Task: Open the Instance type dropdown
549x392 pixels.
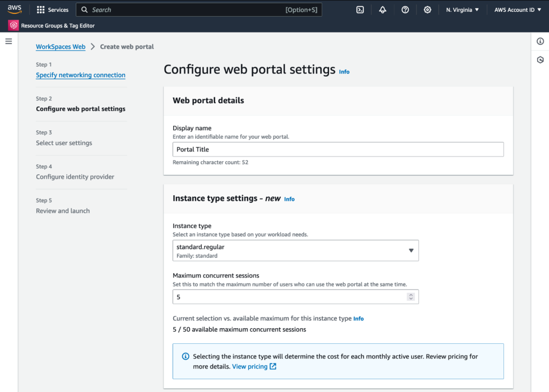Action: click(x=411, y=250)
